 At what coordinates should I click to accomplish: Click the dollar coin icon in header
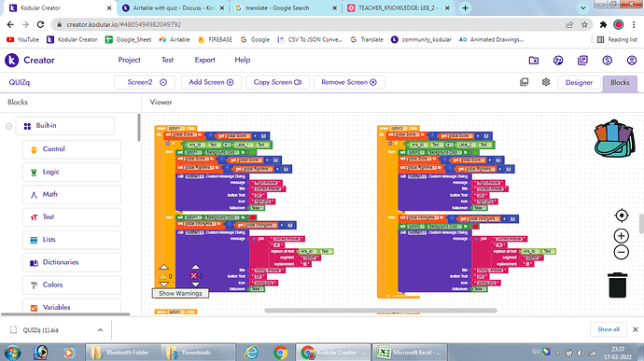tap(607, 61)
